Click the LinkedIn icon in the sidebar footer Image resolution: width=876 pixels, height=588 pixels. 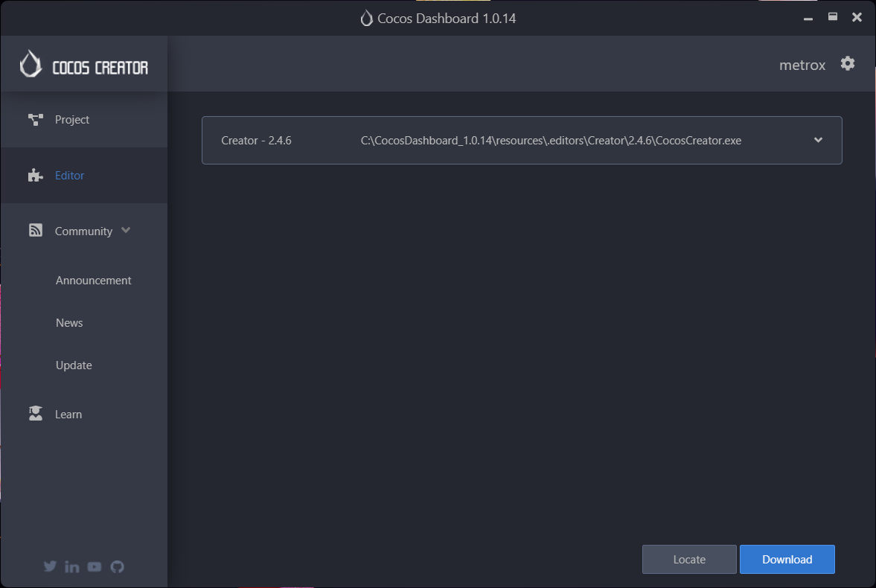click(72, 566)
